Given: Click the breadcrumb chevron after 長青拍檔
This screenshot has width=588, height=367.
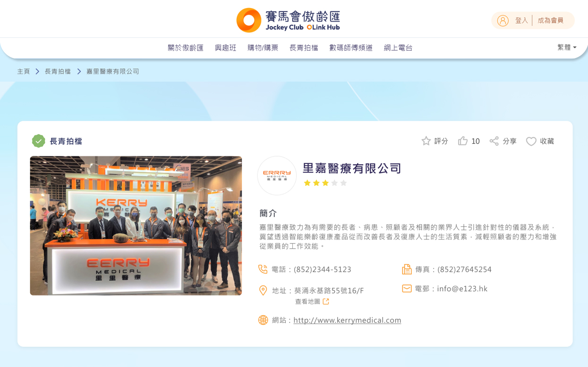Looking at the screenshot, I should click(x=79, y=71).
